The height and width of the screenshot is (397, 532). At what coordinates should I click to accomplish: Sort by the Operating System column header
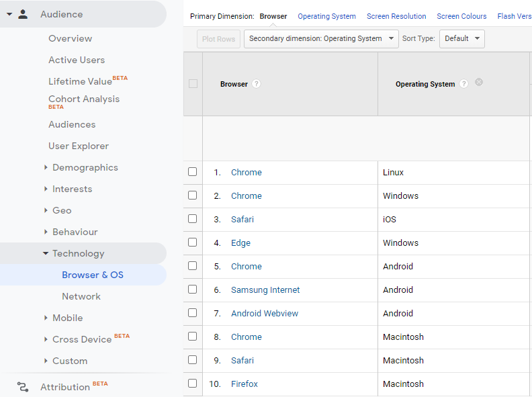[x=425, y=84]
